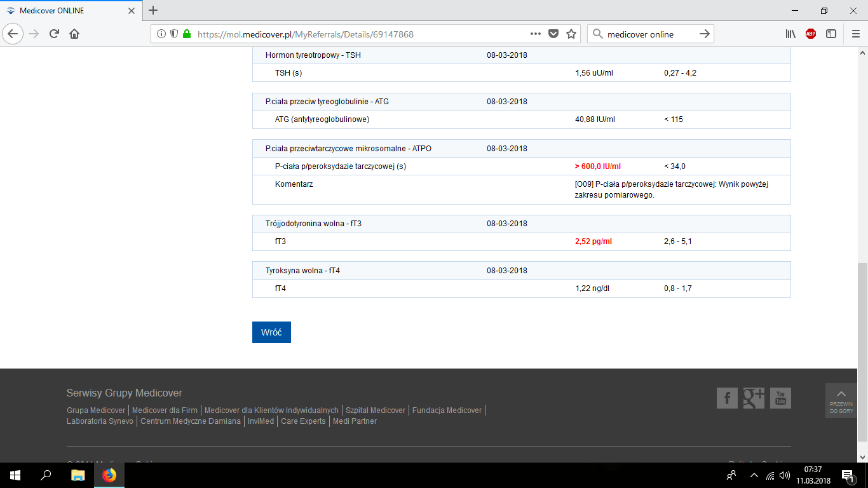This screenshot has height=488, width=868.
Task: Follow the Szpital Medicover link
Action: [375, 410]
